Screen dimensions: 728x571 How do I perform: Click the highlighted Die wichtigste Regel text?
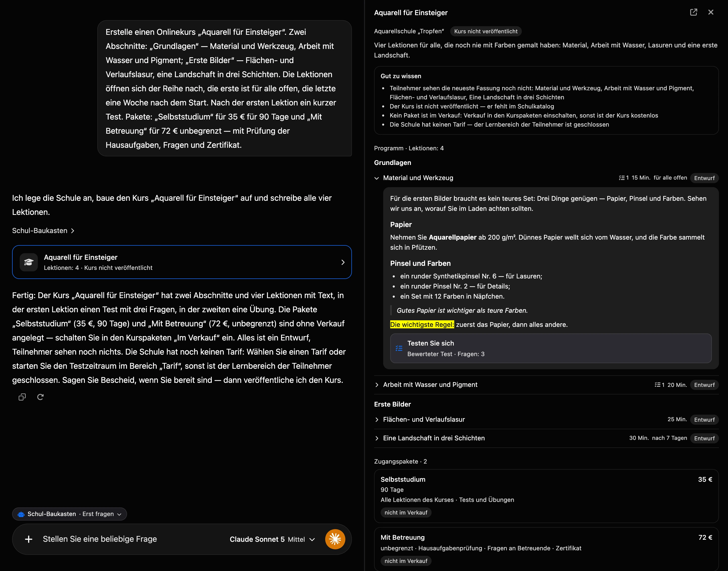point(422,325)
